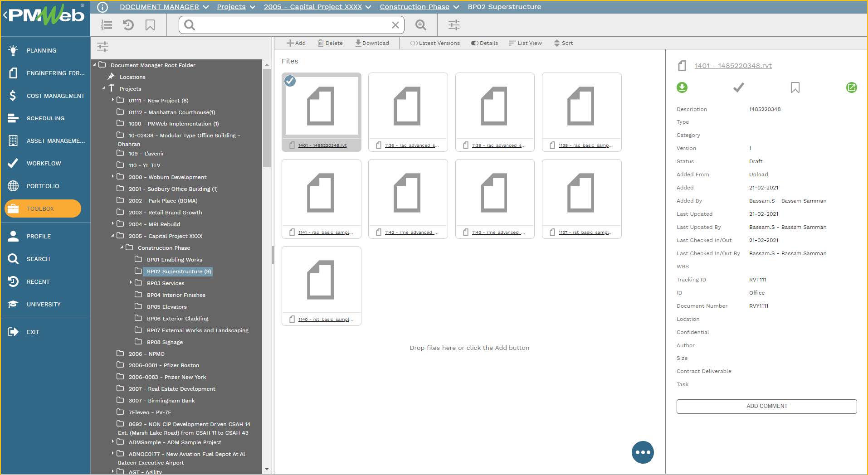This screenshot has height=475, width=868.
Task: Clear the search box with the X
Action: tap(395, 25)
